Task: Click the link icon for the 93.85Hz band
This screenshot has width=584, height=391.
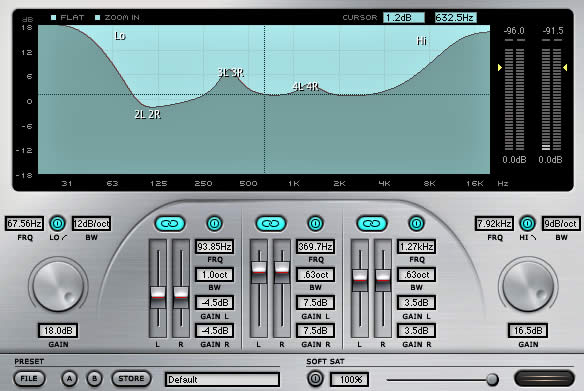Action: coord(170,223)
